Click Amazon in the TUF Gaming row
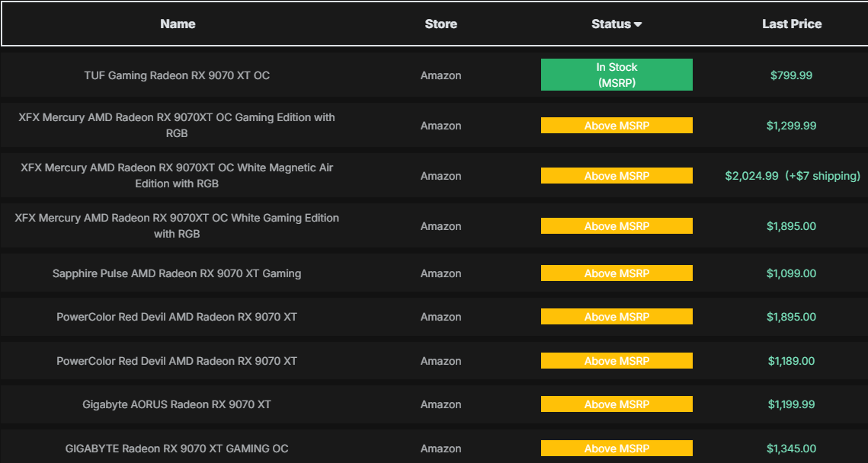 [440, 75]
